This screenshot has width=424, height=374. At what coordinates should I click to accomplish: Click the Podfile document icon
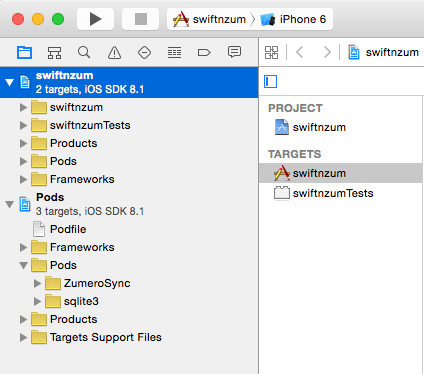tap(39, 229)
